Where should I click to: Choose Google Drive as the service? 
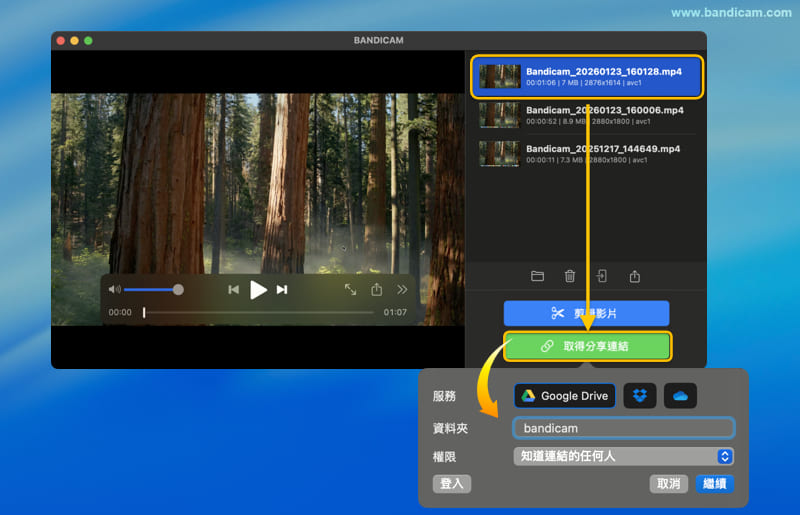pos(565,396)
